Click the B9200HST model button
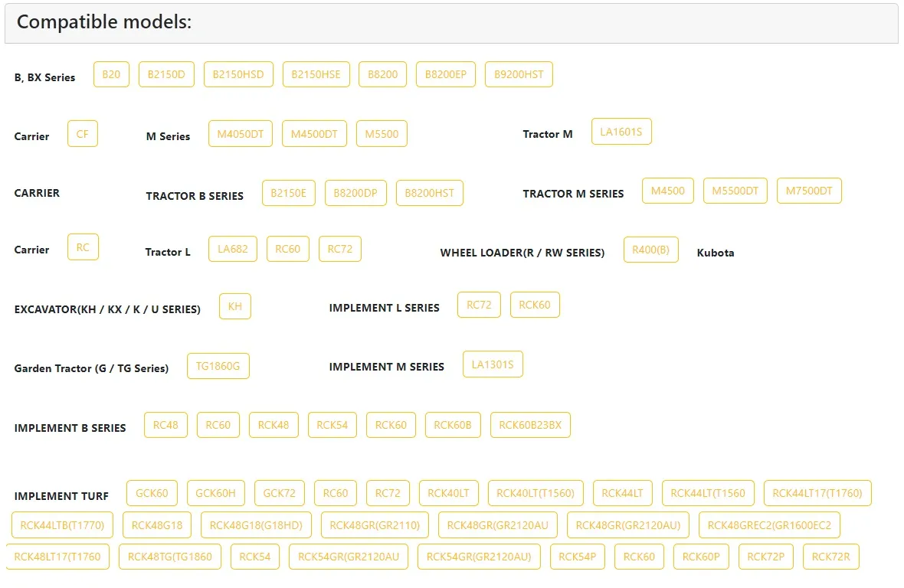This screenshot has width=904, height=588. pyautogui.click(x=519, y=74)
